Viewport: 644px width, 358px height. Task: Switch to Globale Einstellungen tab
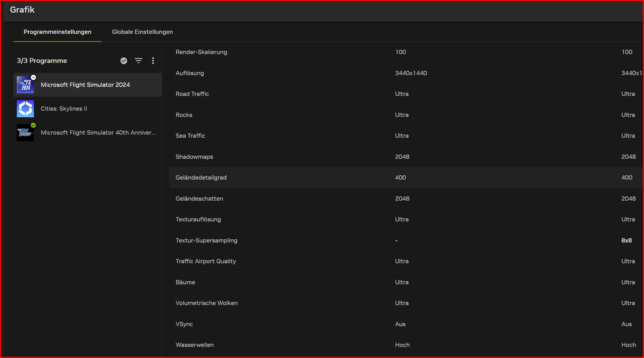142,32
